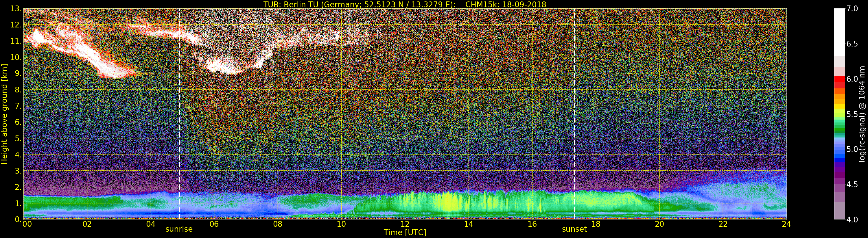
Task: Click the time axis tick "18"
Action: coord(596,224)
